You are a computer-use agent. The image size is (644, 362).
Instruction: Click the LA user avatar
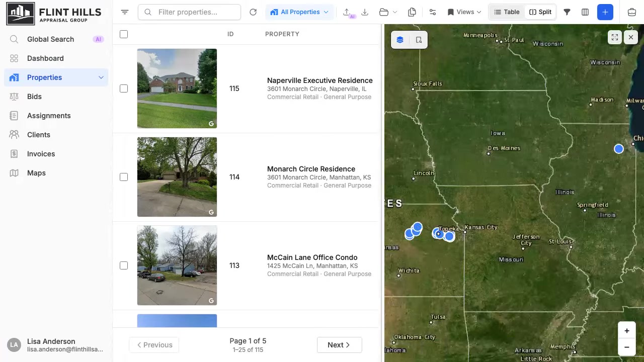click(x=14, y=345)
